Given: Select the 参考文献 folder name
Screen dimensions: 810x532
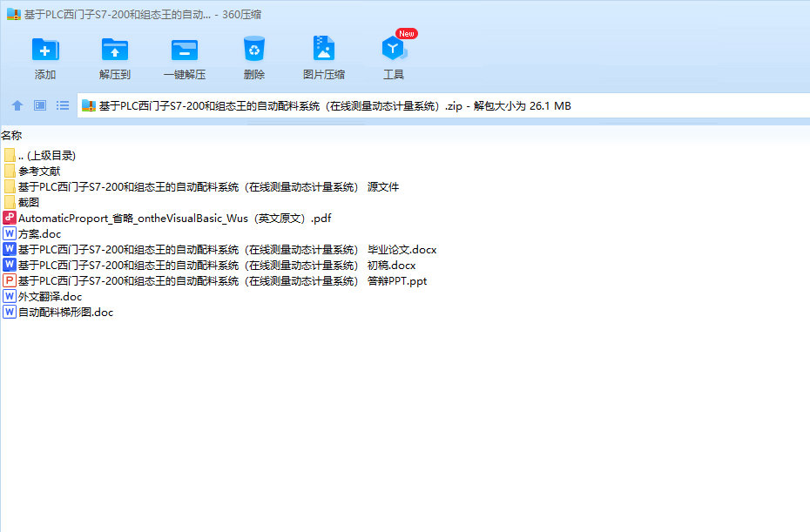Looking at the screenshot, I should point(39,171).
